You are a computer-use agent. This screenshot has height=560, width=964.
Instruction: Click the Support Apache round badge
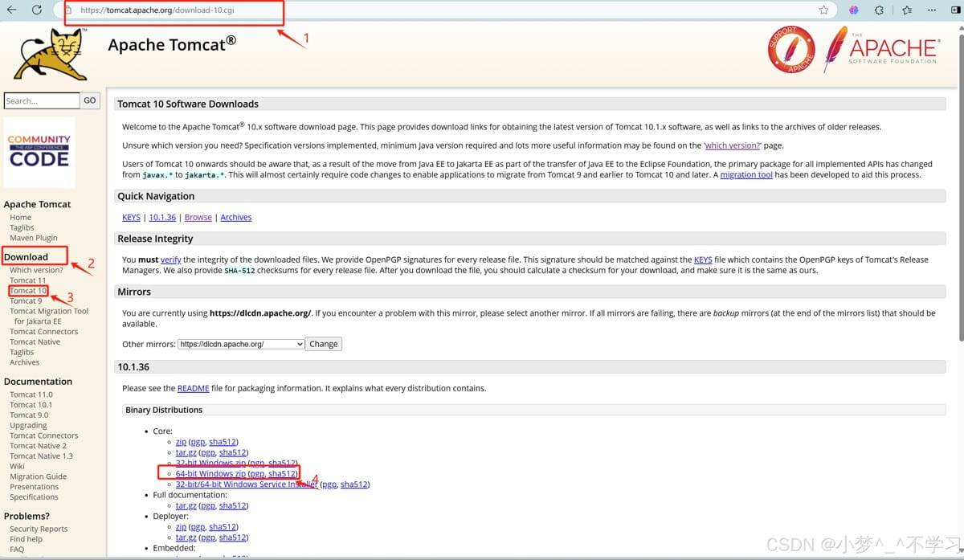tap(792, 50)
